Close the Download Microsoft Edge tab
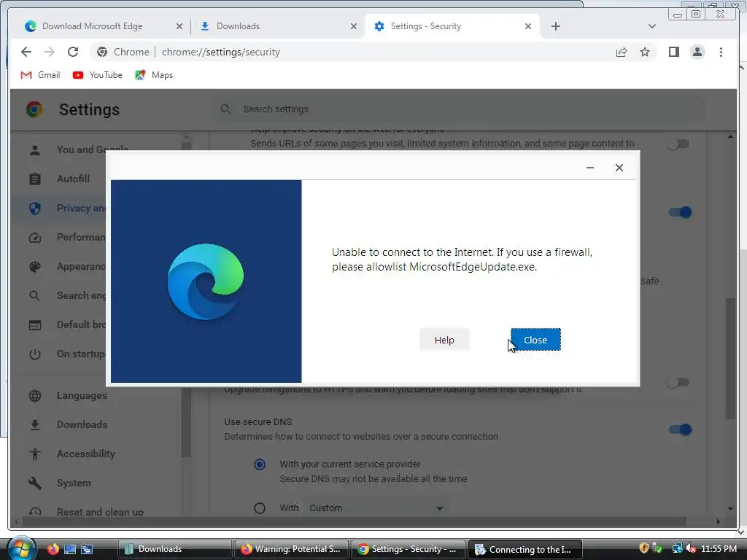The height and width of the screenshot is (560, 747). tap(179, 26)
